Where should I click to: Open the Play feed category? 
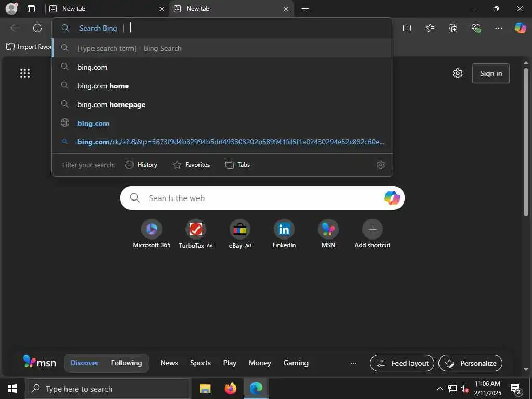pos(230,363)
